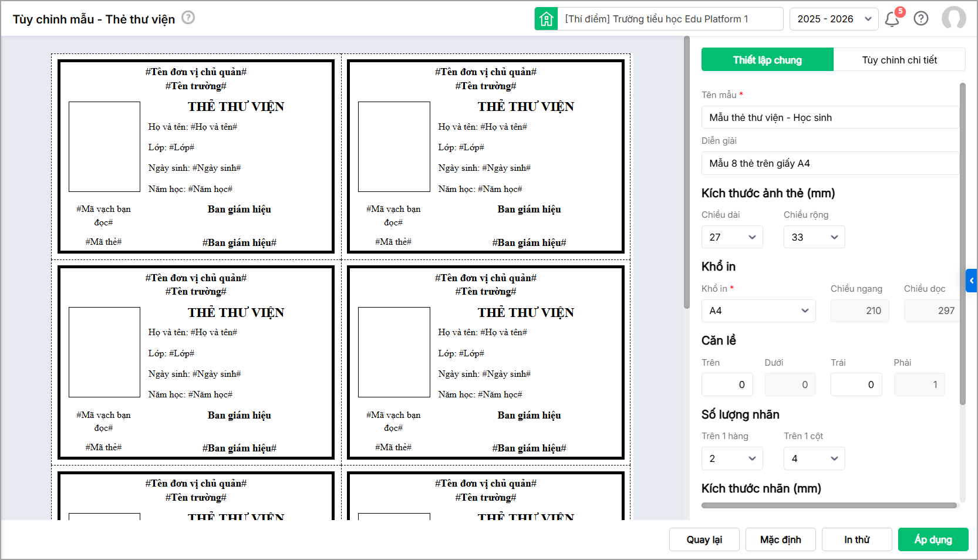Open the Trên 1 hàng dropdown
The height and width of the screenshot is (560, 978).
[x=732, y=458]
